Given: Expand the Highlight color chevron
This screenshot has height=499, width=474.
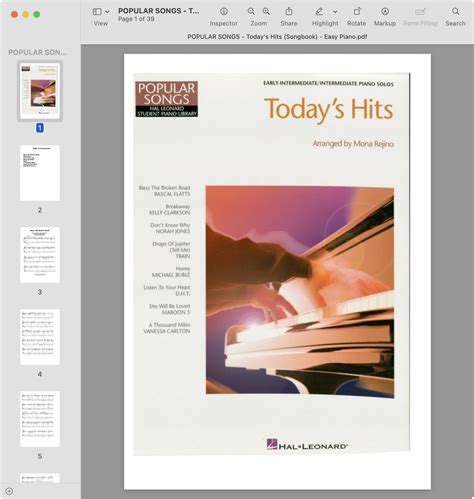Looking at the screenshot, I should pyautogui.click(x=335, y=12).
